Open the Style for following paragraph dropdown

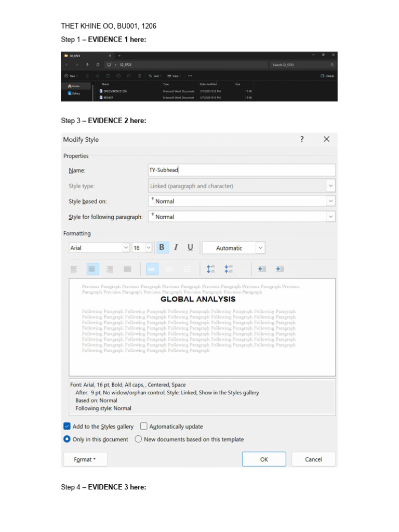point(330,217)
